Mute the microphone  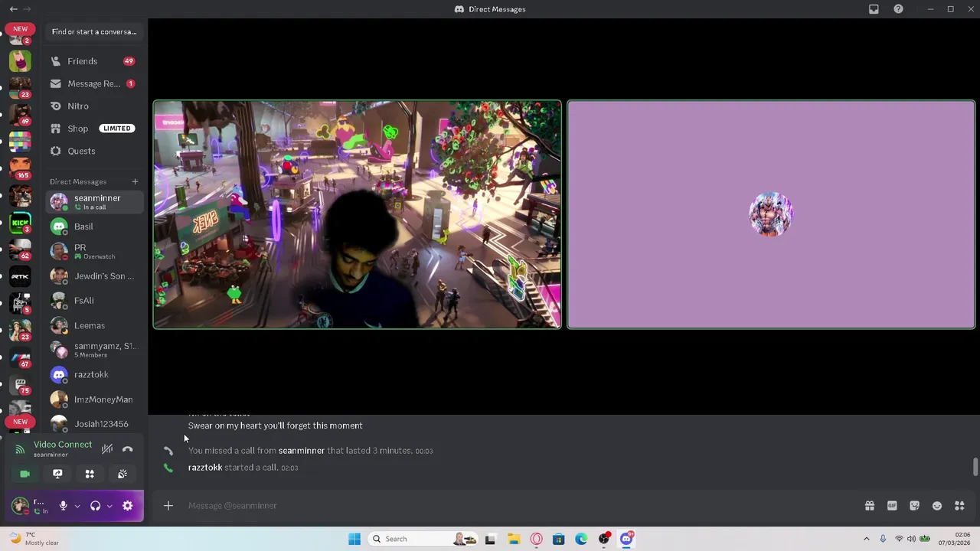pyautogui.click(x=64, y=506)
